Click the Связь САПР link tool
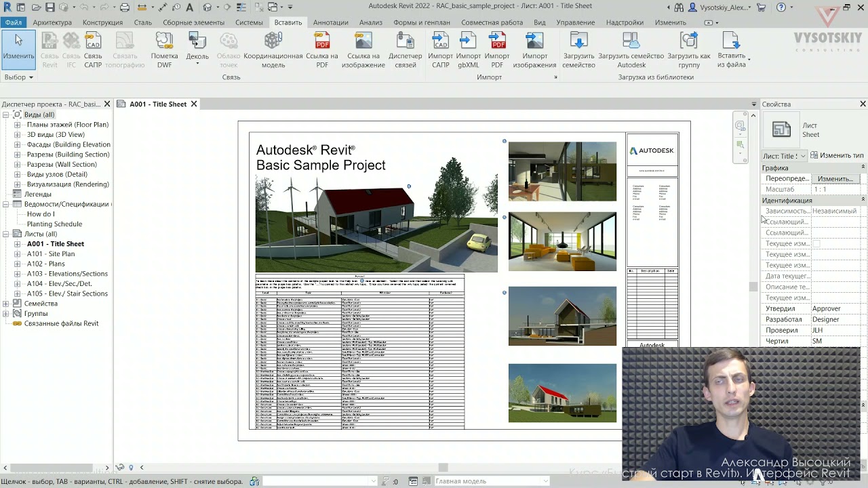This screenshot has height=488, width=868. [x=93, y=50]
